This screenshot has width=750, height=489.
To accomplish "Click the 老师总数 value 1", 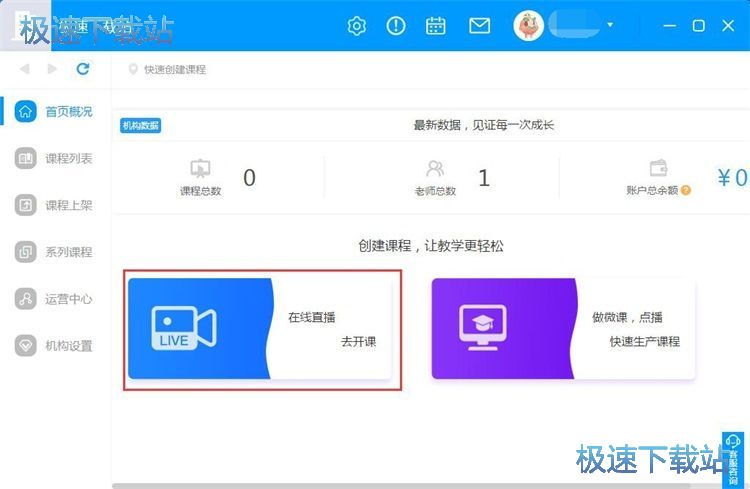I will 484,178.
